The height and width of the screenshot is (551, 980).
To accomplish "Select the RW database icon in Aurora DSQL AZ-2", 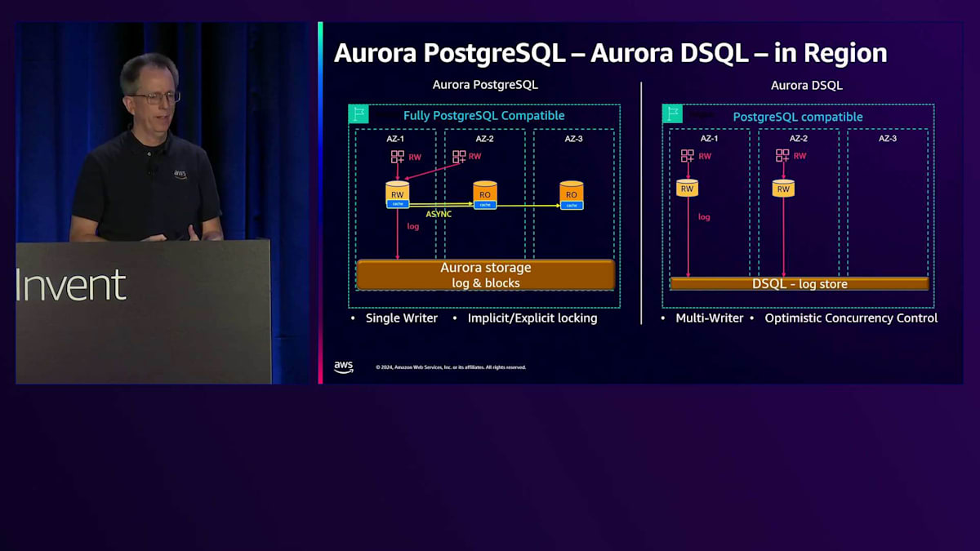I will pyautogui.click(x=783, y=188).
